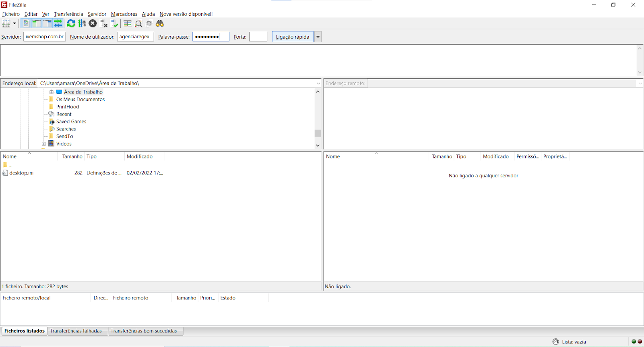Open the Site Manager dropdown arrow

pyautogui.click(x=14, y=23)
